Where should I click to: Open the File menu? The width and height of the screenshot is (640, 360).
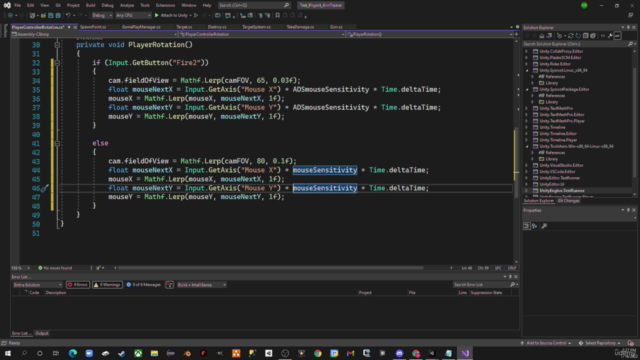[17, 5]
